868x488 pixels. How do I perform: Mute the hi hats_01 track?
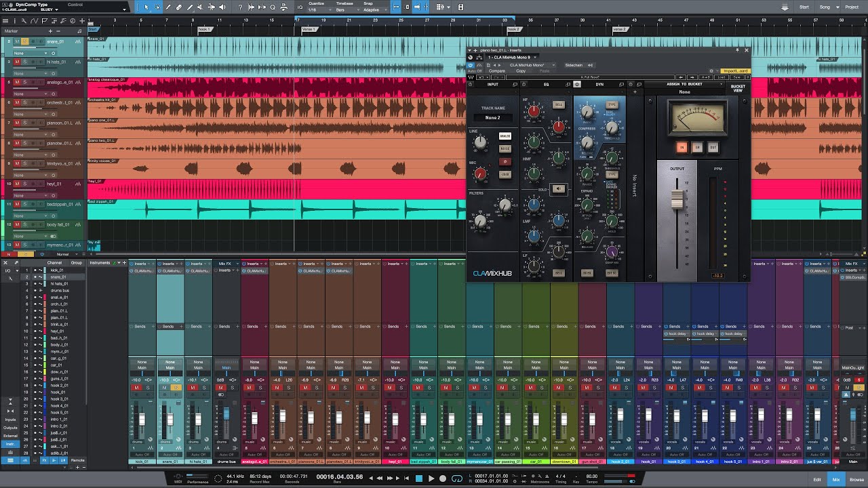coord(17,62)
